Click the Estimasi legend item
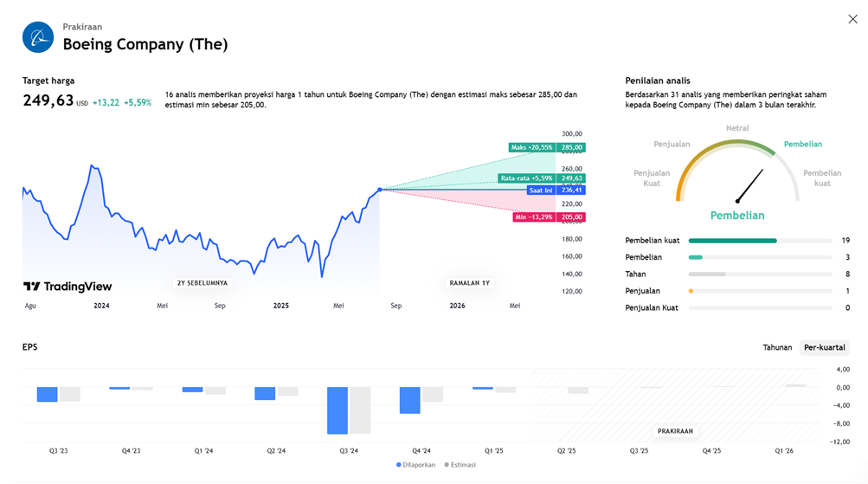 [x=460, y=465]
